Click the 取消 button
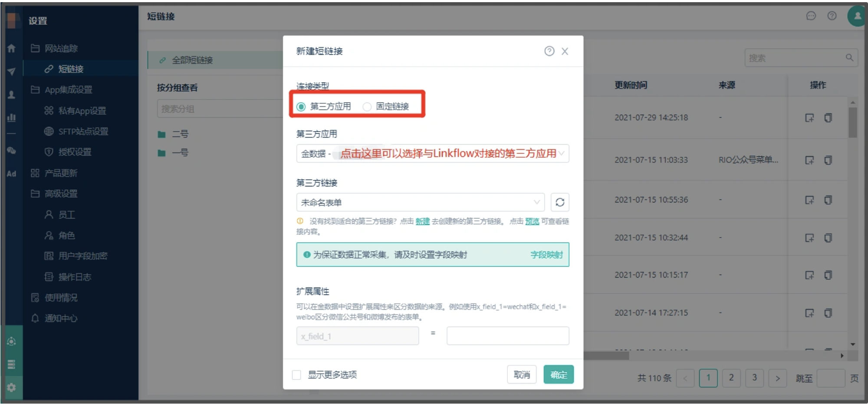The width and height of the screenshot is (868, 404). 522,374
